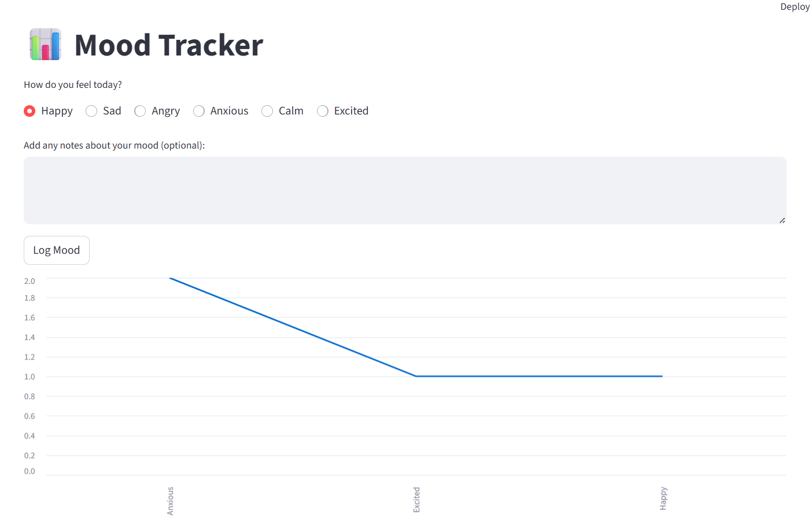
Task: Click the Mood Tracker heading
Action: [169, 45]
